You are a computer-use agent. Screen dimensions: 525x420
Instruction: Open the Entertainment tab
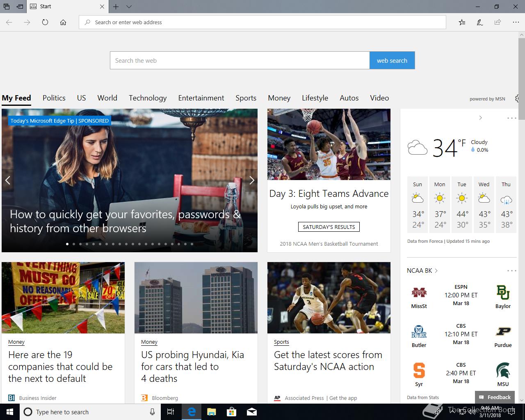(x=201, y=98)
